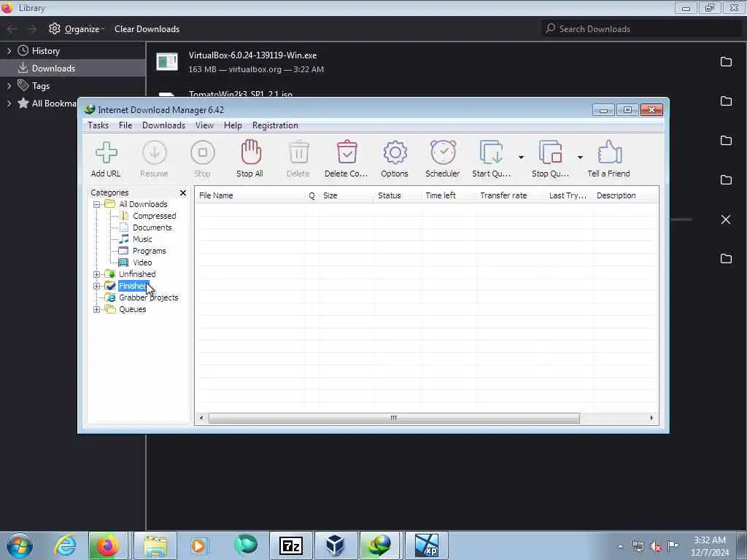Show hidden tray icons arrow
The height and width of the screenshot is (560, 747).
coord(620,547)
